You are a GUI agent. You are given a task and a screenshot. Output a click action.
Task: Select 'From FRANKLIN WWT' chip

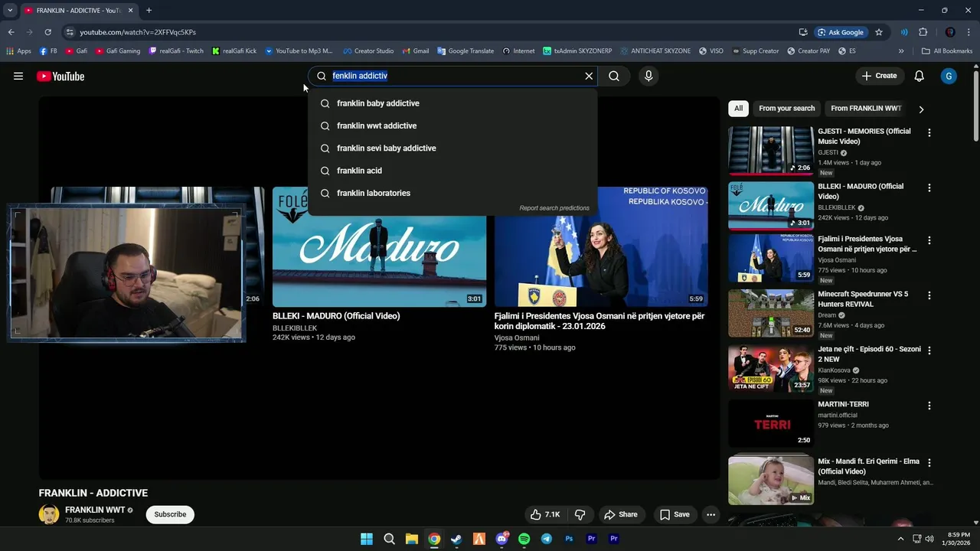tap(866, 109)
